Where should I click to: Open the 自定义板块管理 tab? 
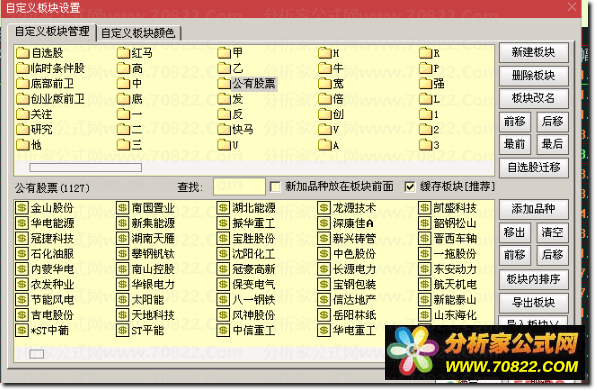[52, 31]
